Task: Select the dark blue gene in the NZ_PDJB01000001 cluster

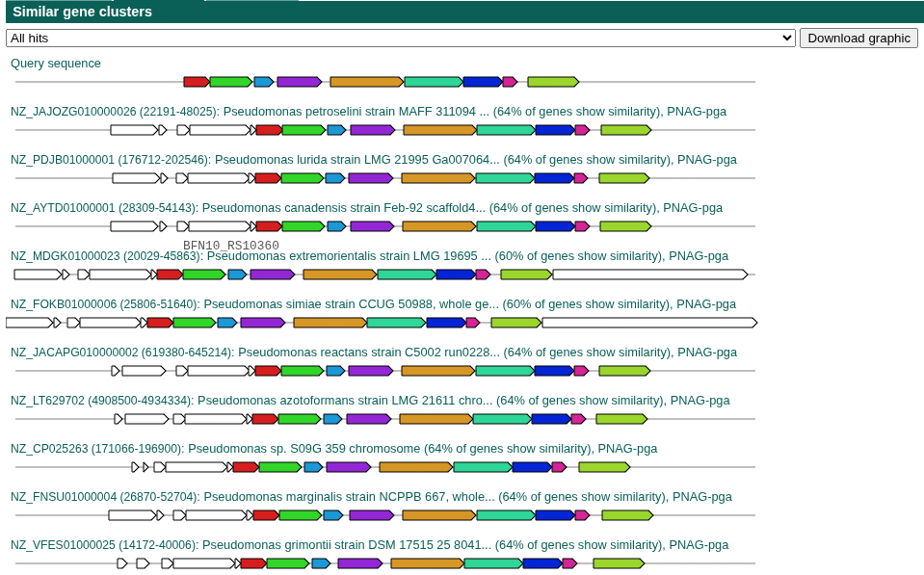Action: point(553,178)
